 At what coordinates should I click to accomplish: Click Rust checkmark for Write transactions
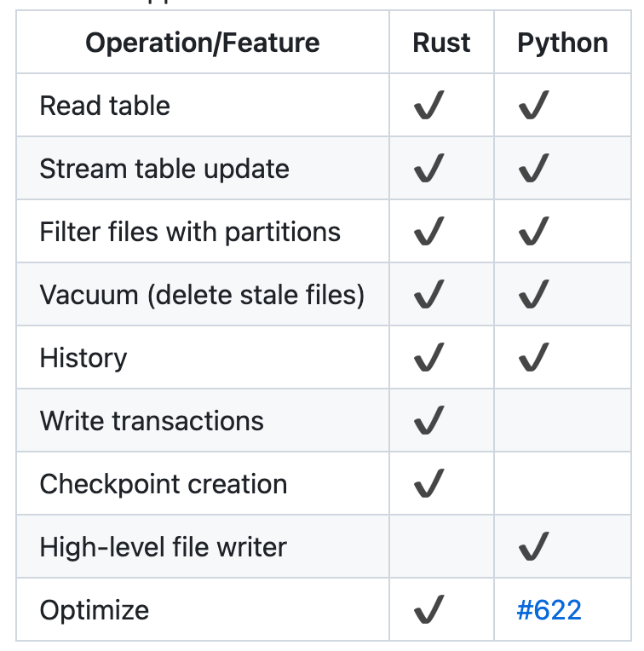[428, 422]
